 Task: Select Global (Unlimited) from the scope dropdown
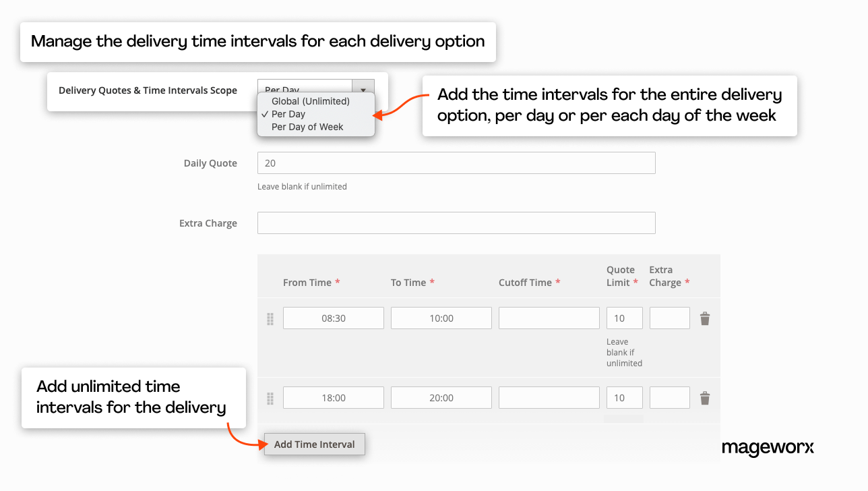coord(309,100)
